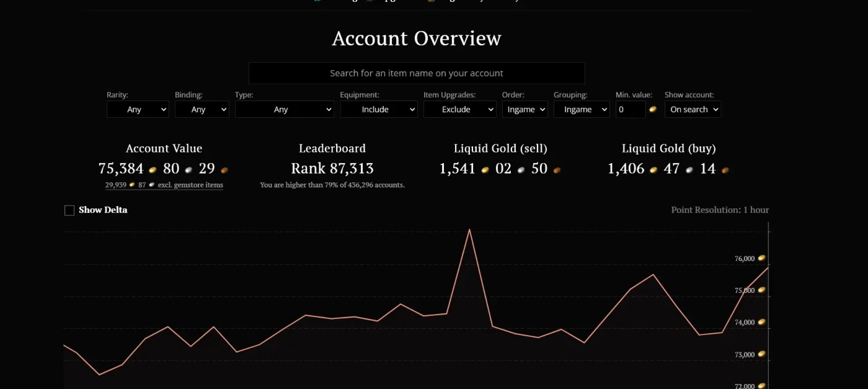Click the Min. value input box

[631, 109]
